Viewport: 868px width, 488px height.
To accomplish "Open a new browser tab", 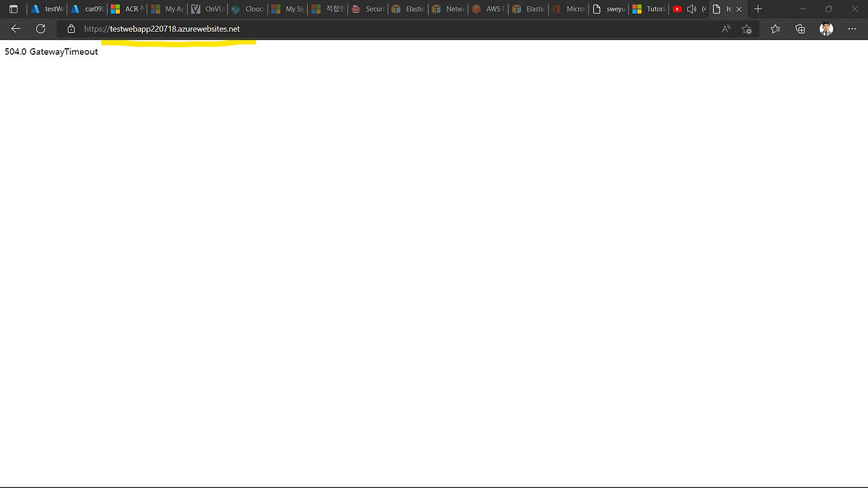I will [x=758, y=9].
